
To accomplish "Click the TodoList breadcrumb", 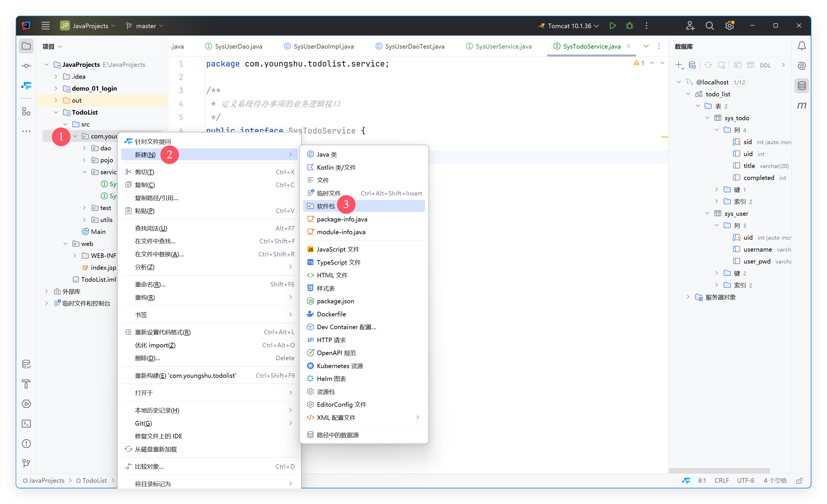I will point(92,480).
